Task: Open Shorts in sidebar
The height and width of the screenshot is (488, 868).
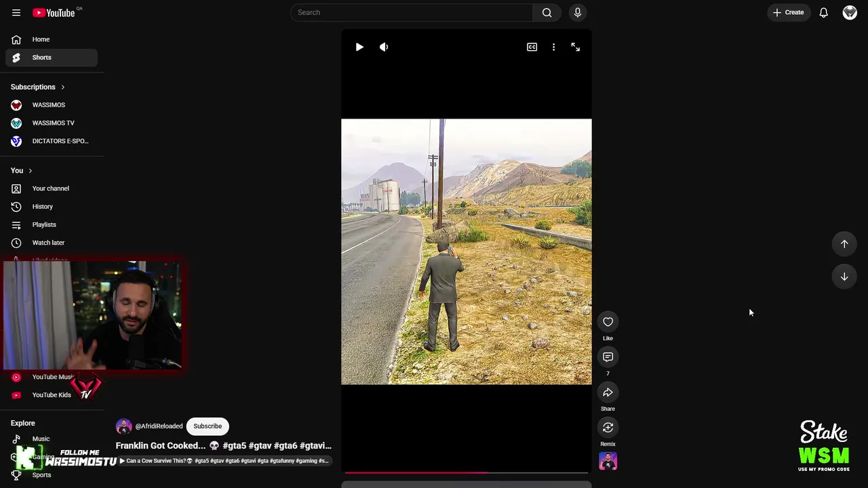Action: [x=52, y=58]
